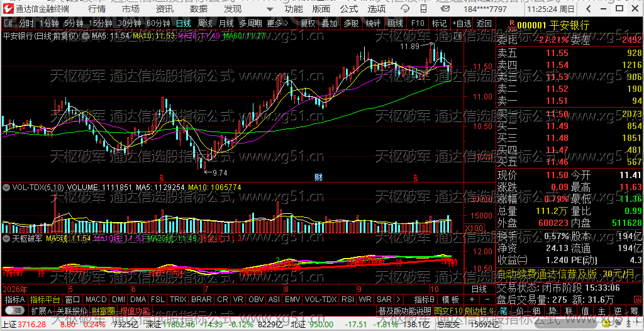Open the 日线 period selector under chart axis
644x331 pixels.
(x=479, y=289)
